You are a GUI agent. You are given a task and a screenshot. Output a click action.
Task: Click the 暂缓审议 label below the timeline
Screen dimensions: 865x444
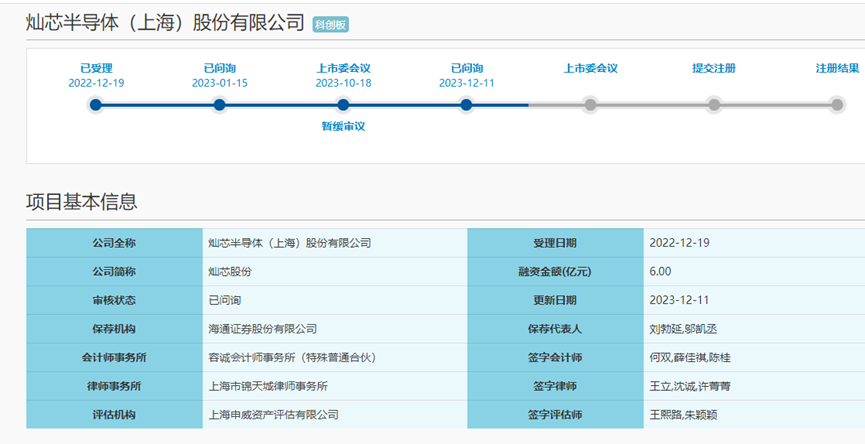pyautogui.click(x=343, y=127)
